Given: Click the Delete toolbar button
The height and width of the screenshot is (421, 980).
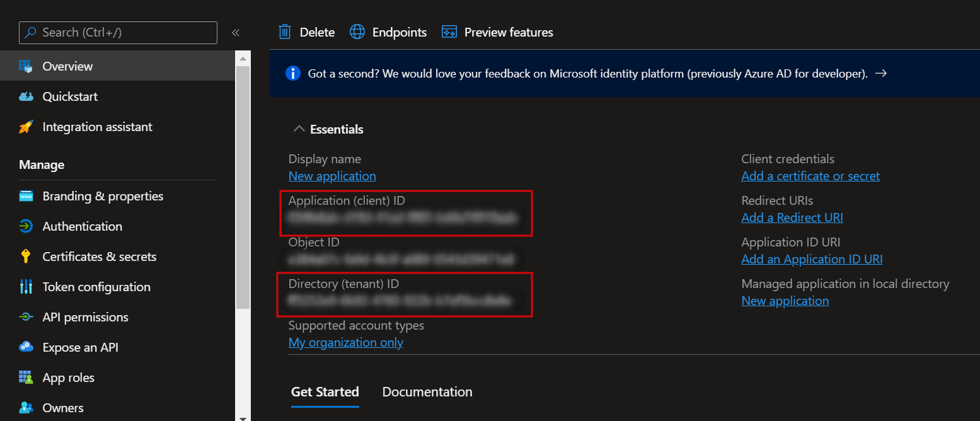Looking at the screenshot, I should (307, 32).
